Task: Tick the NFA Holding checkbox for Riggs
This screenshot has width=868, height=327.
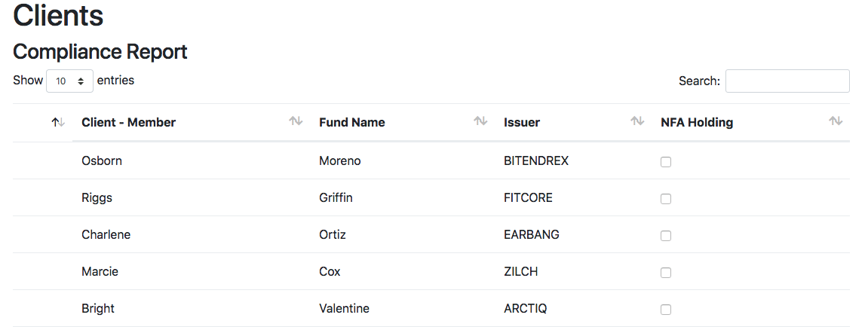Action: 666,199
